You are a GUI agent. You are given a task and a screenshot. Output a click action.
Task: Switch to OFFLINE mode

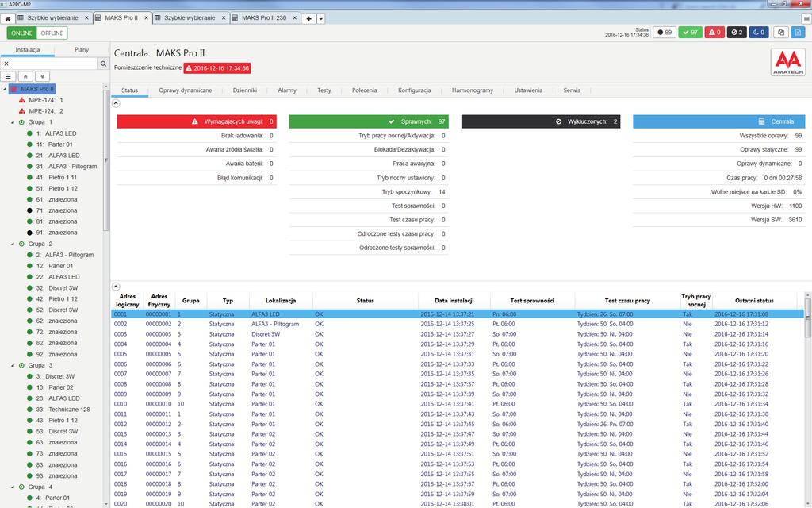[52, 33]
